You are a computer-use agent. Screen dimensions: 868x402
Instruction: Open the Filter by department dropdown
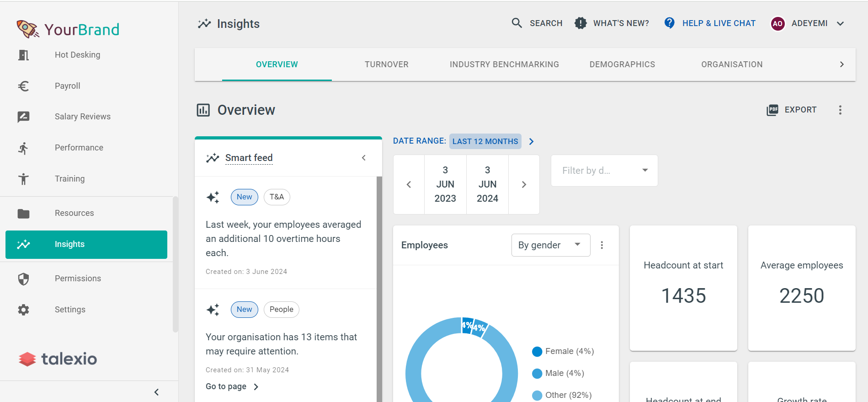(x=604, y=171)
